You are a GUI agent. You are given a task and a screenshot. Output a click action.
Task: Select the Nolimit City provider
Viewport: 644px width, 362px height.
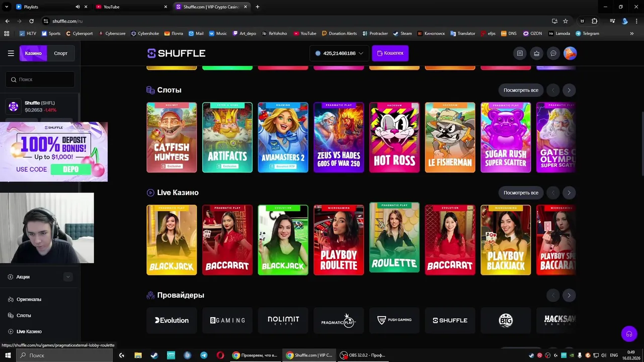click(x=283, y=320)
